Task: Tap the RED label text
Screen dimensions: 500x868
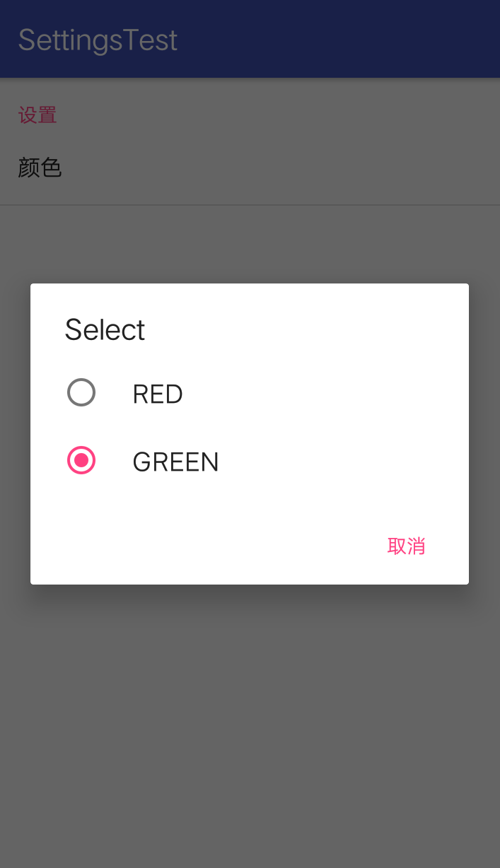Action: (x=157, y=394)
